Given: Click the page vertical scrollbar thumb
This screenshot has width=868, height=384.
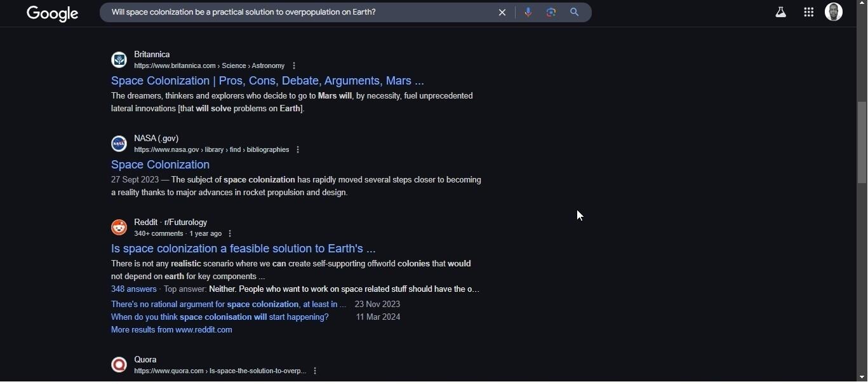Looking at the screenshot, I should (862, 143).
